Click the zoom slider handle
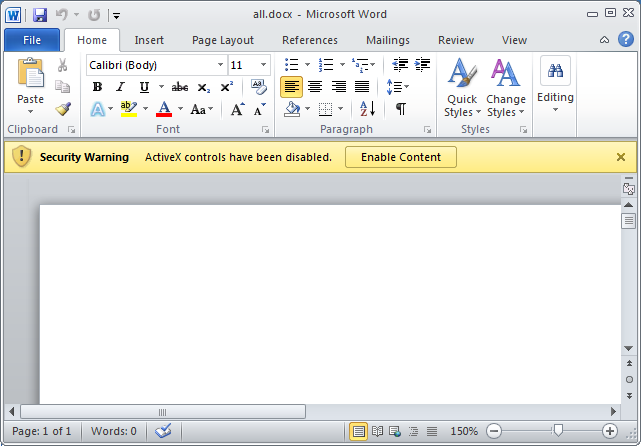The width and height of the screenshot is (641, 446). click(x=558, y=430)
